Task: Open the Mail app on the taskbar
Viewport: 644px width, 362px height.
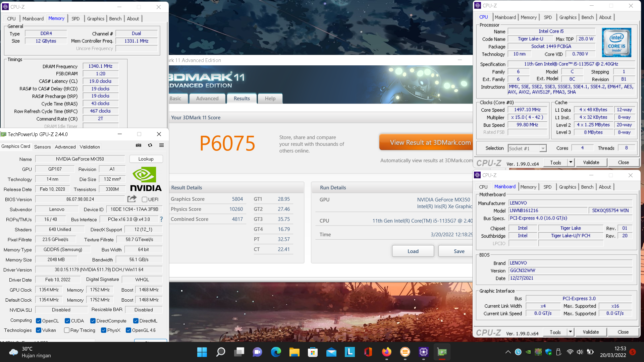Action: pyautogui.click(x=331, y=352)
